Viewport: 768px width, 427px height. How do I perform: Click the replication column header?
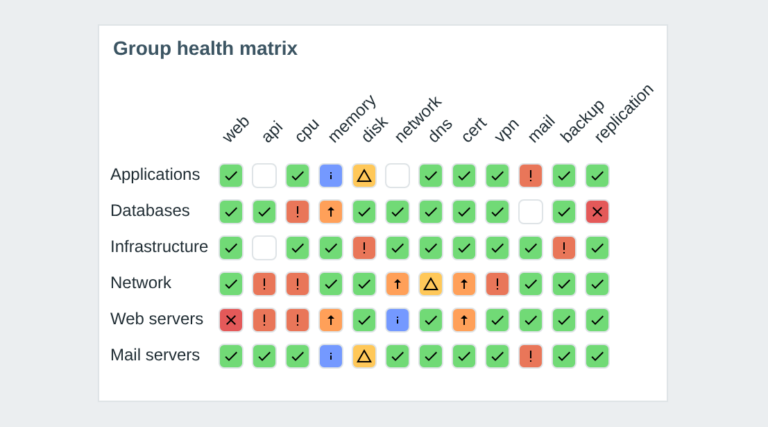pyautogui.click(x=624, y=114)
